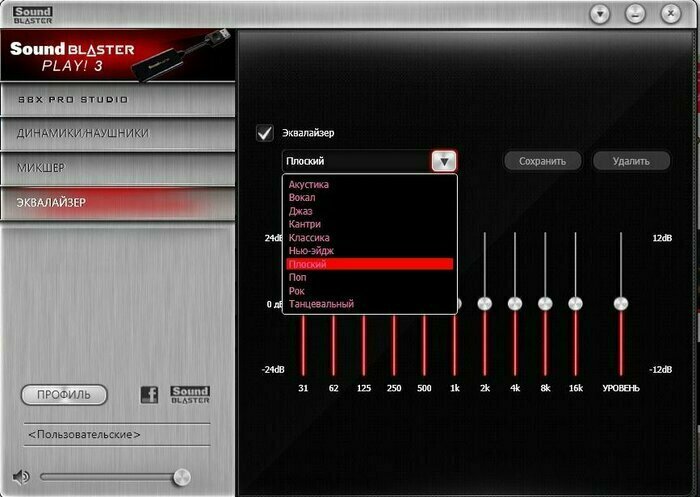Click the 125 Hz band slider track
This screenshot has width=700, height=497.
pyautogui.click(x=364, y=346)
